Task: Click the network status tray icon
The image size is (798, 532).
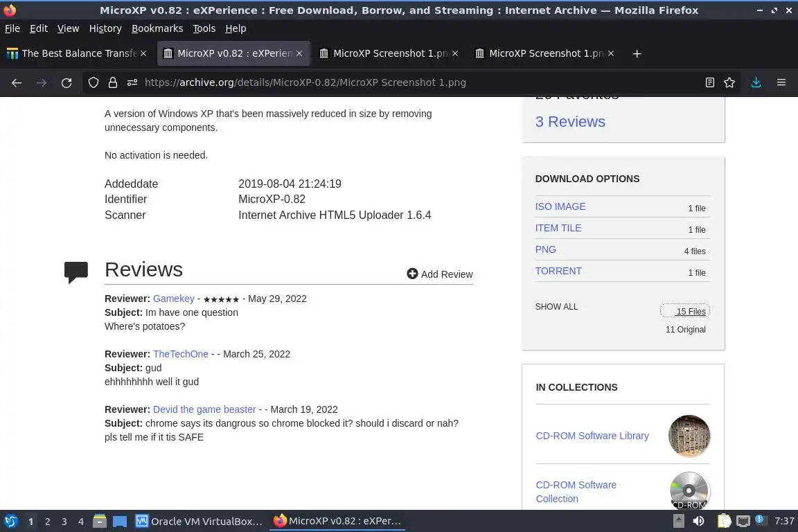Action: click(743, 521)
